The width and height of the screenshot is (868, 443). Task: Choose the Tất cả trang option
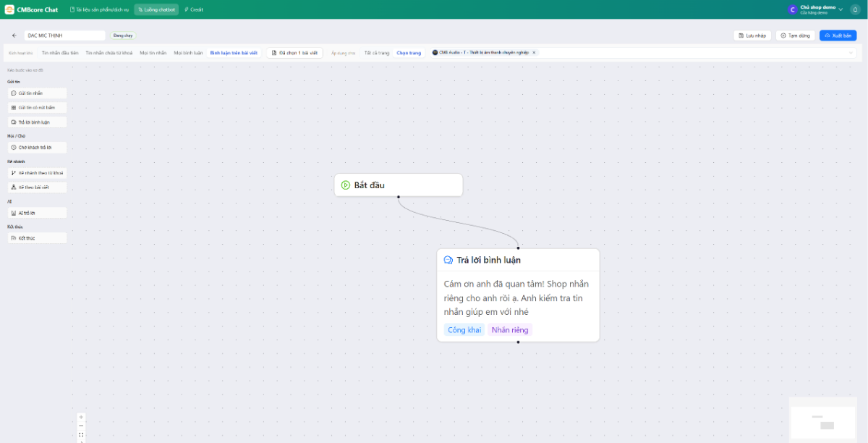click(x=377, y=53)
